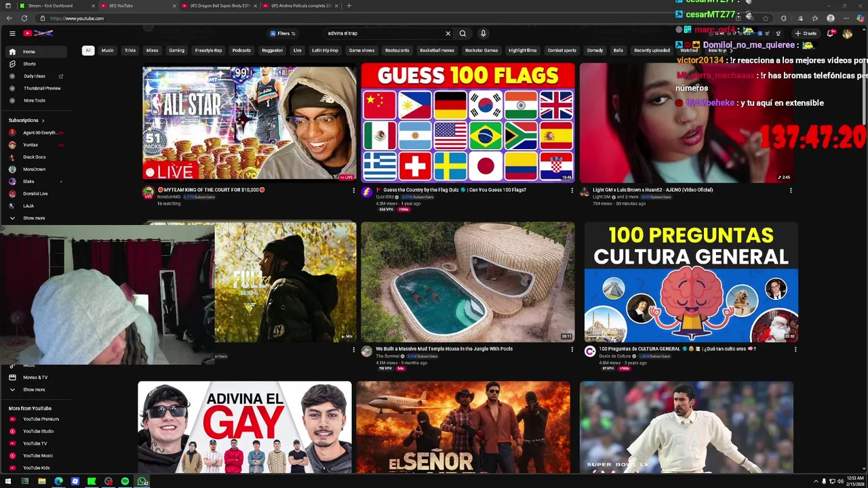Viewport: 868px width, 488px height.
Task: Clear the search box with the X
Action: 448,33
